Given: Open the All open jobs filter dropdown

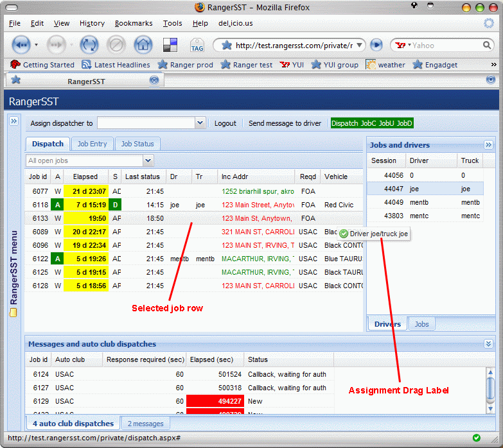Looking at the screenshot, I should tap(148, 160).
